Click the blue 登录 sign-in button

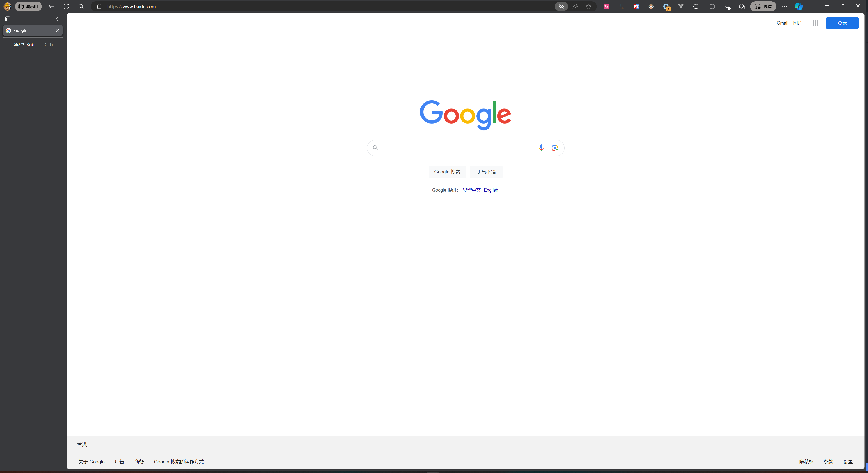click(842, 23)
